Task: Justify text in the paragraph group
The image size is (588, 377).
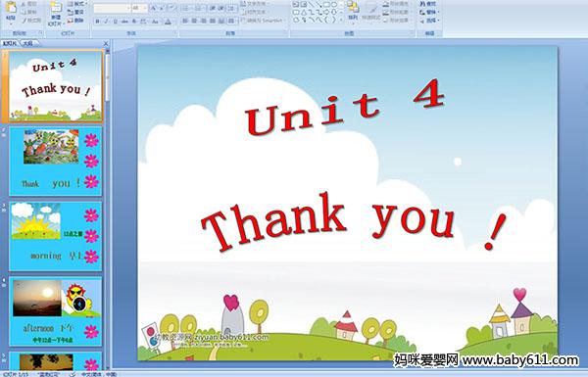Action: (213, 21)
